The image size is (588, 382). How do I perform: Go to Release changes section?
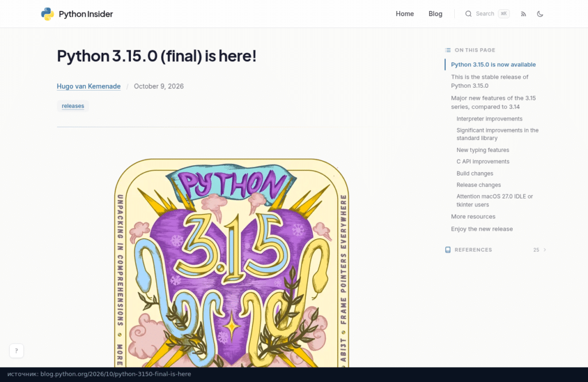tap(478, 185)
